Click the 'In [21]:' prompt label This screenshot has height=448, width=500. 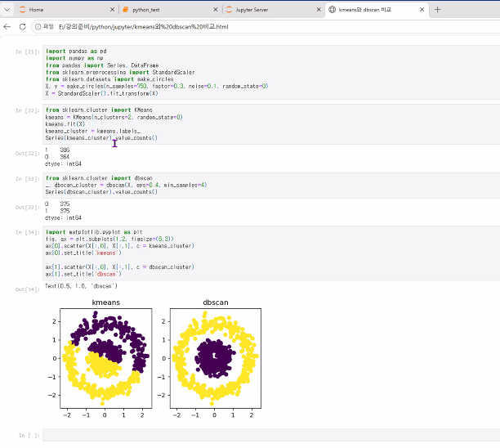click(28, 52)
